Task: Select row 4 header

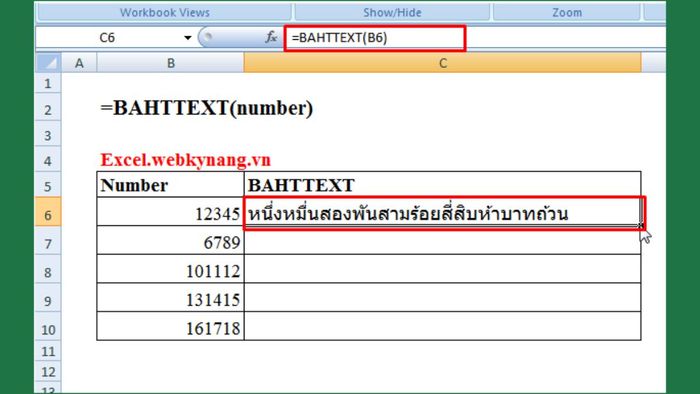Action: click(48, 160)
